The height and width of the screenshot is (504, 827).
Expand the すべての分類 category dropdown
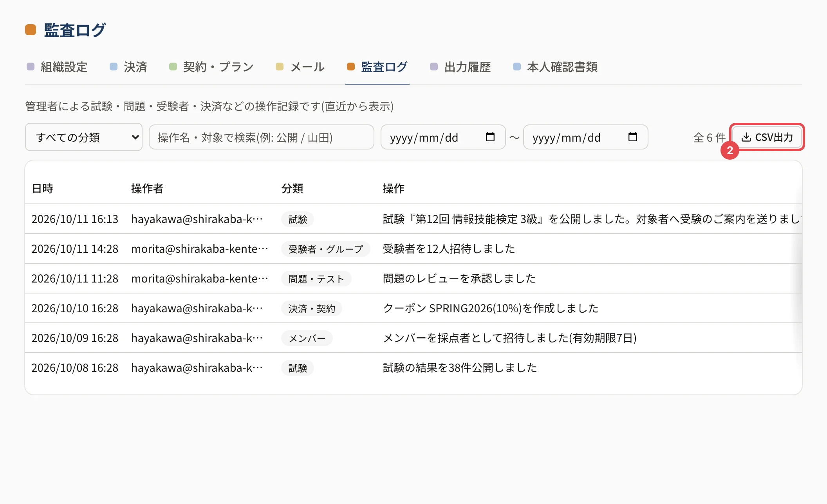(x=83, y=137)
